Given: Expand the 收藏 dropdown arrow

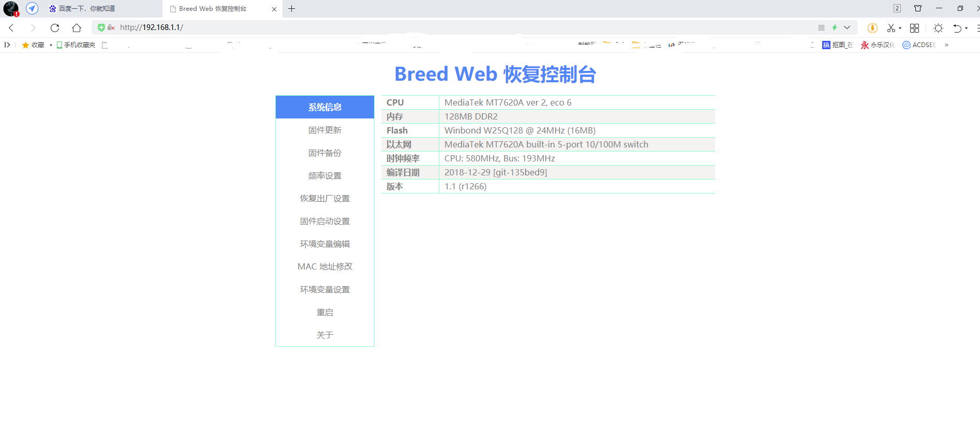Looking at the screenshot, I should [51, 45].
